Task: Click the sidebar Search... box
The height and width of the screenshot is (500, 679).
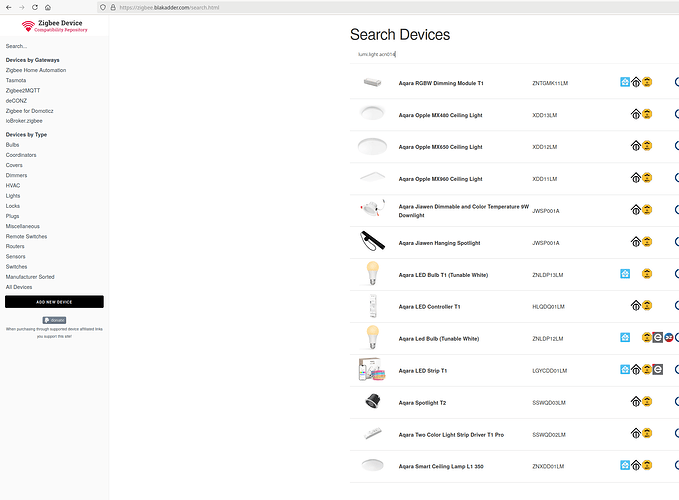Action: click(50, 46)
